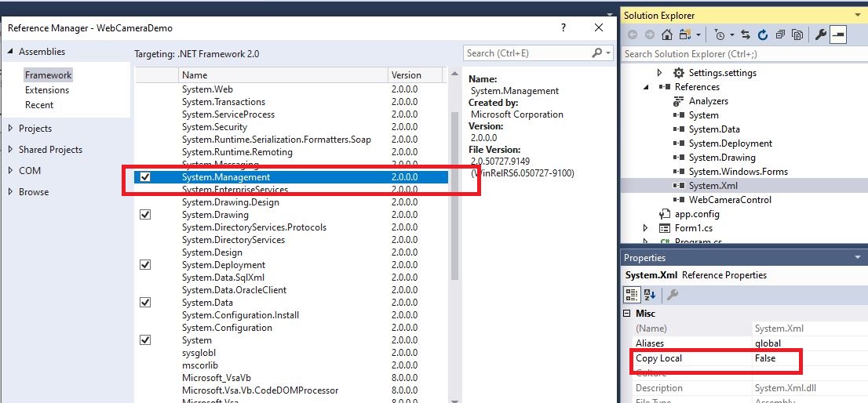This screenshot has height=403, width=868.
Task: Select the System.Windows.Forms reference
Action: point(738,172)
